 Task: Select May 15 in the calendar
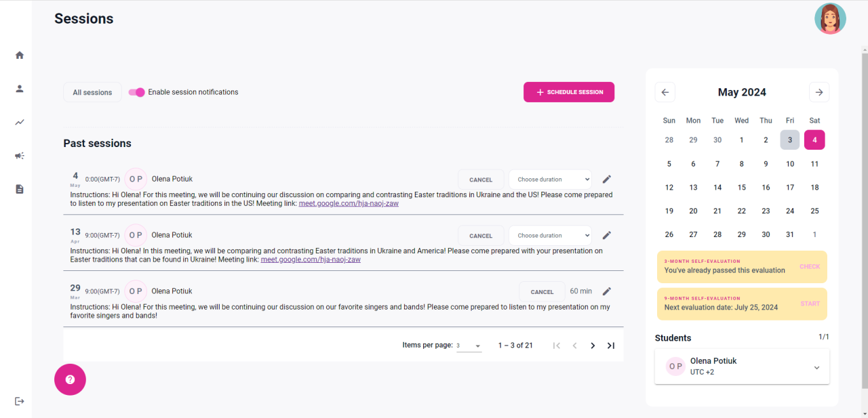click(742, 188)
